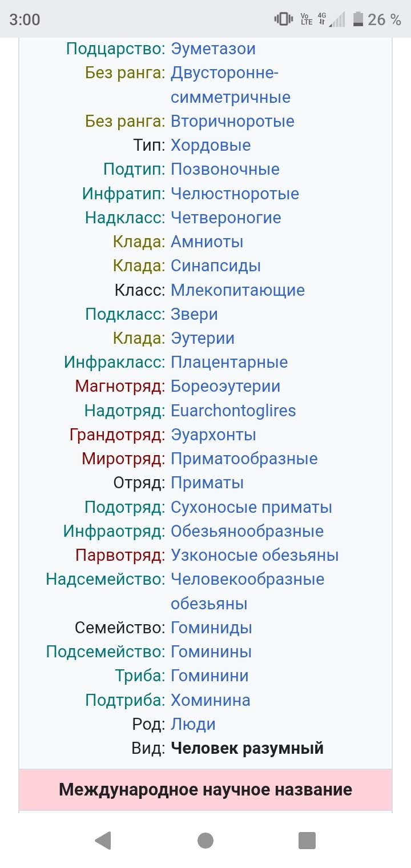The height and width of the screenshot is (868, 411).
Task: Tap the vibrate mode status icon
Action: 283,19
